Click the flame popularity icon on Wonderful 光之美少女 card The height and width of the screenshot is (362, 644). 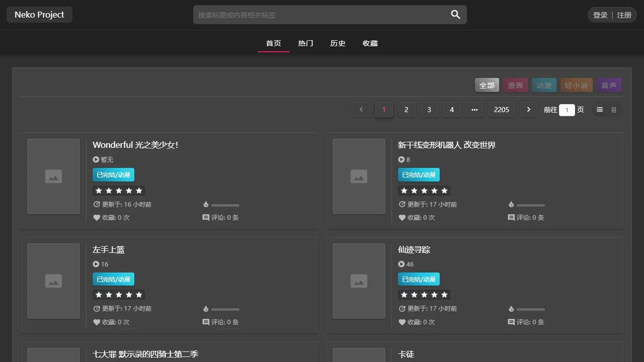[x=206, y=205]
